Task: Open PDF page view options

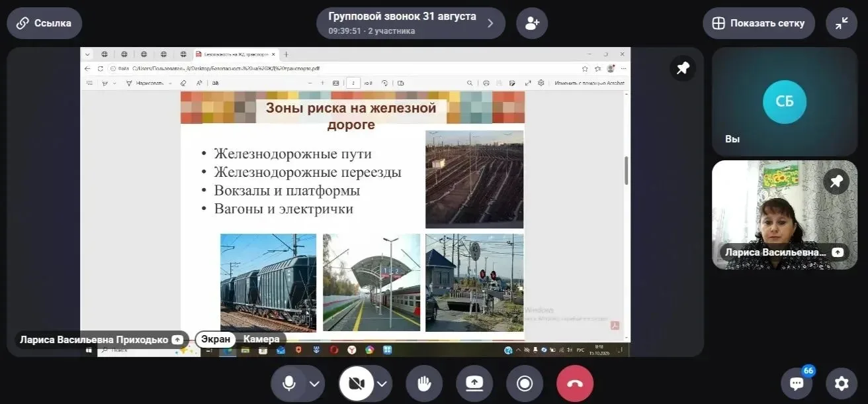Action: (401, 83)
